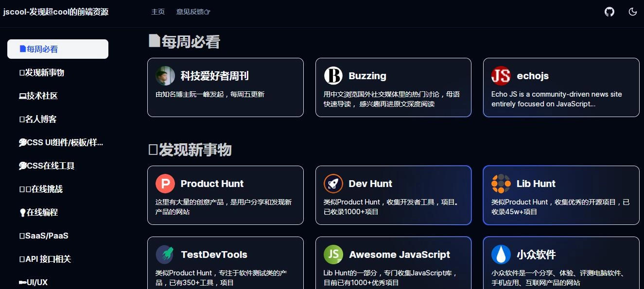Open CSS在线工具 sidebar category
The height and width of the screenshot is (289, 644).
click(47, 166)
